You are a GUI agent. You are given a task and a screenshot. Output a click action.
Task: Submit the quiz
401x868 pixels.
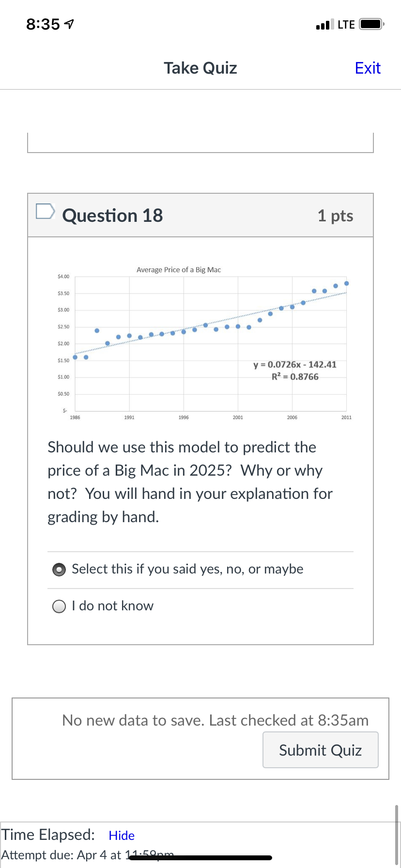pyautogui.click(x=320, y=750)
